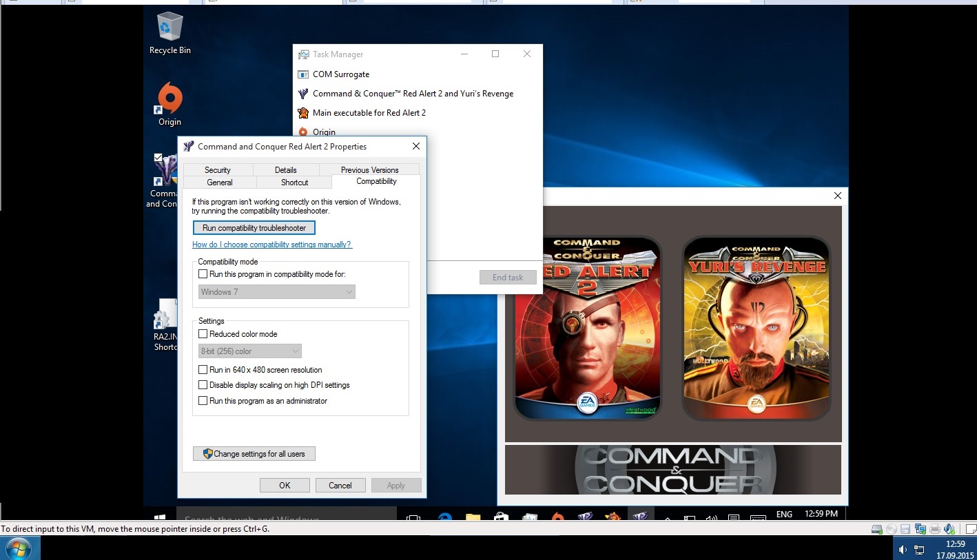This screenshot has width=977, height=560.
Task: Click host clock showing 17.09.2015
Action: [955, 549]
